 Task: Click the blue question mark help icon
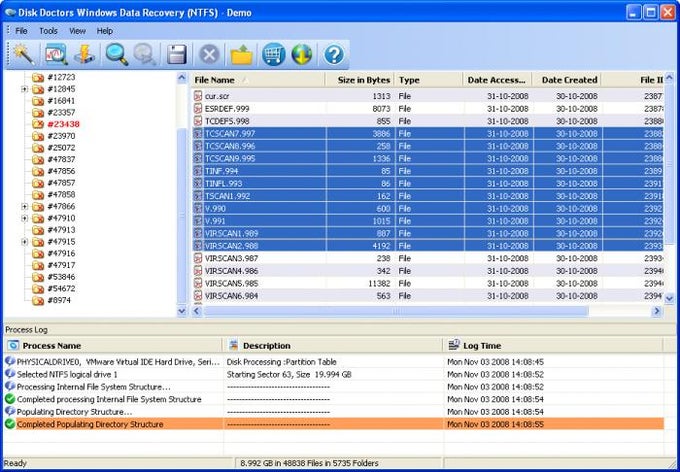[334, 55]
